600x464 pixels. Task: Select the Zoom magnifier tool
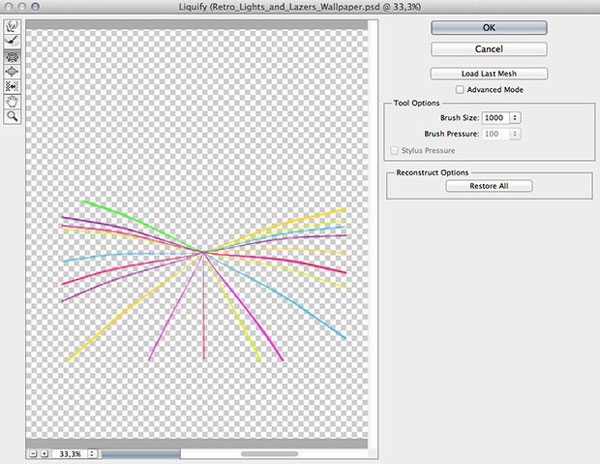coord(12,116)
